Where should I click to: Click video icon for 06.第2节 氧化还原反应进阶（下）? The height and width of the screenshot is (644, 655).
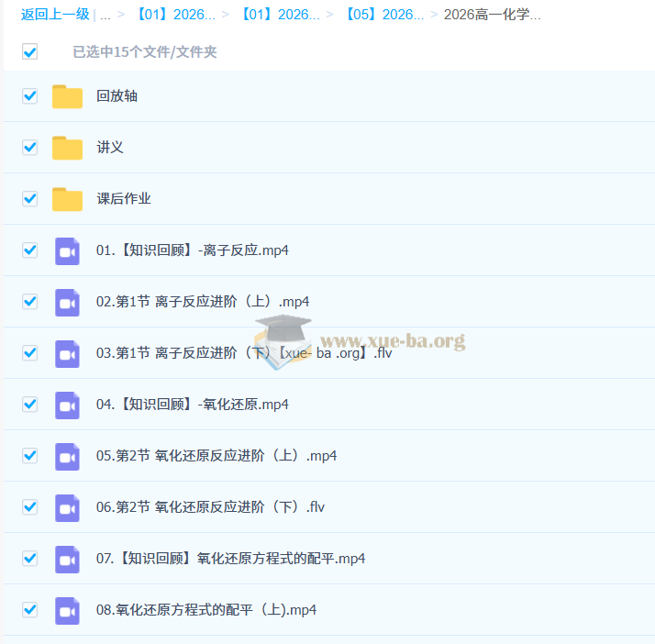tap(67, 507)
